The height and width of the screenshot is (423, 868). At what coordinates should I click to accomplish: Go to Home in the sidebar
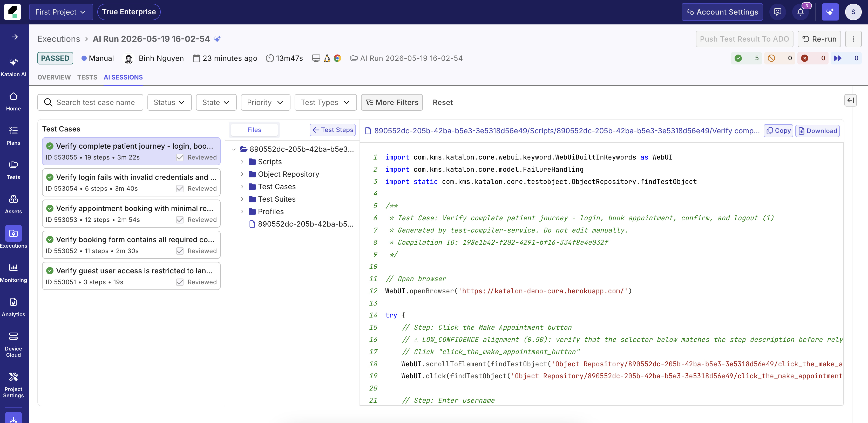(x=13, y=101)
